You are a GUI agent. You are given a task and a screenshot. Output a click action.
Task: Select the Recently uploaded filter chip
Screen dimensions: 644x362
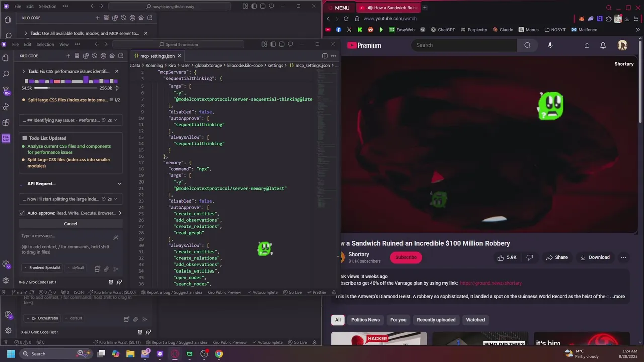click(x=436, y=320)
